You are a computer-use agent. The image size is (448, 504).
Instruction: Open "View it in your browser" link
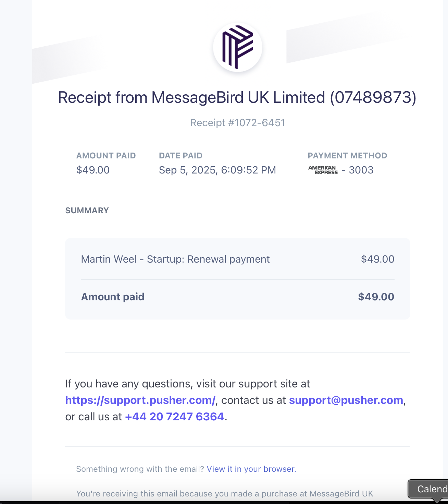tap(251, 469)
